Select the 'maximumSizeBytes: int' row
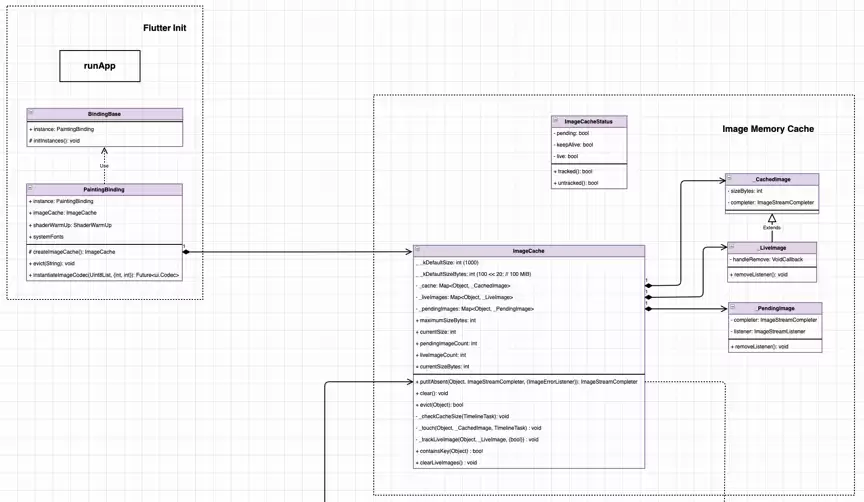 [x=529, y=320]
